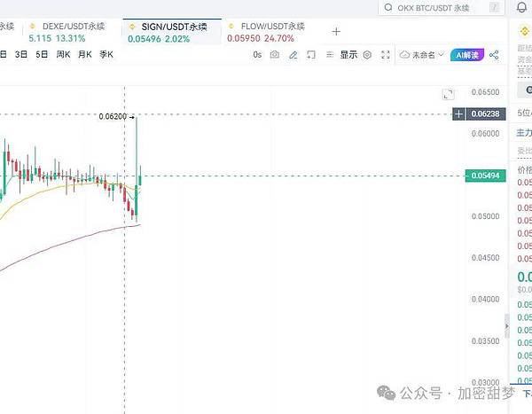Viewport: 532px width, 414px height.
Task: Select the pencil drawing tool icon
Action: tap(293, 55)
